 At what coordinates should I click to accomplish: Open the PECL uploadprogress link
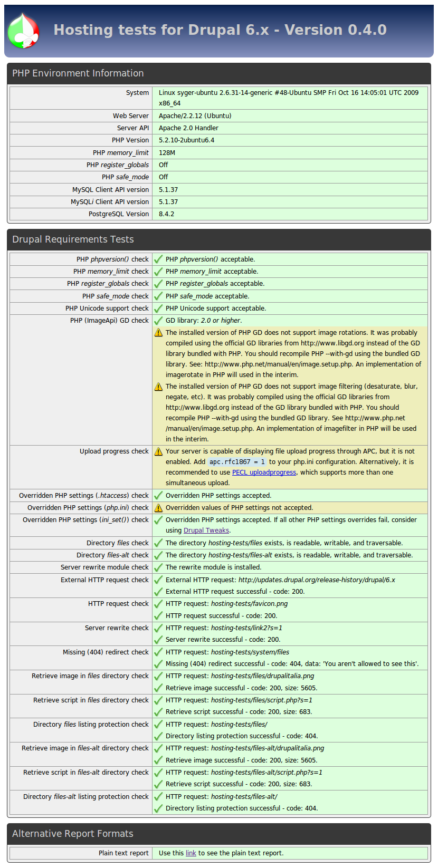264,472
